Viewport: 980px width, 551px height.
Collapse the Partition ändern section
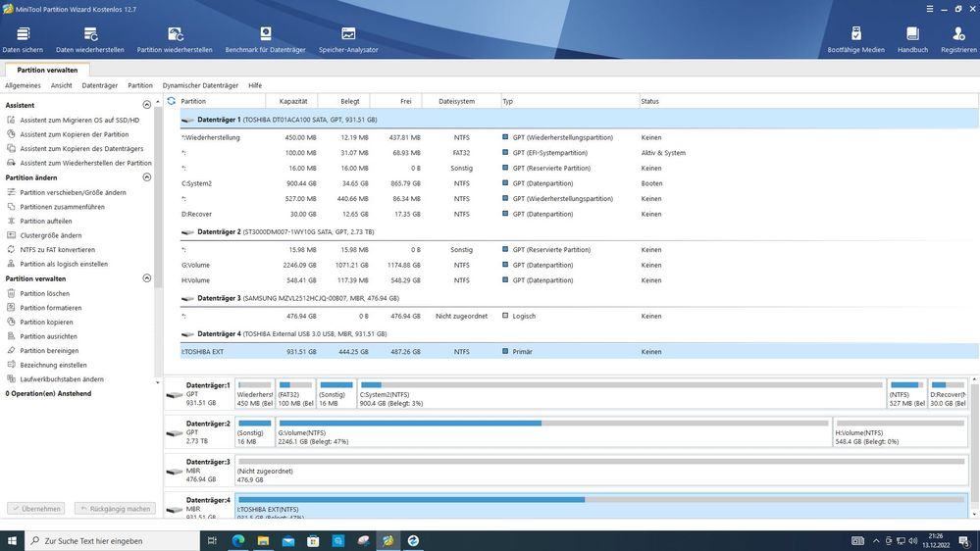(x=147, y=177)
